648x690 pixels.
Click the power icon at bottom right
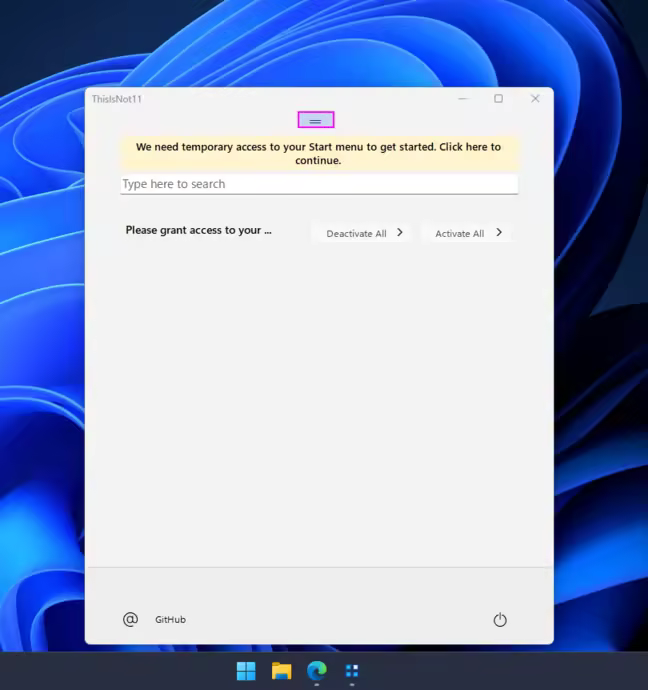coord(500,620)
